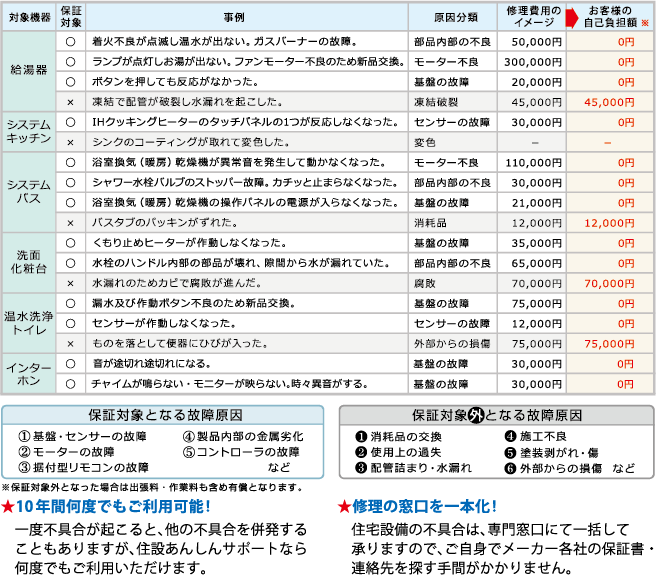Select the 修理費用のイメージ column header

[532, 17]
